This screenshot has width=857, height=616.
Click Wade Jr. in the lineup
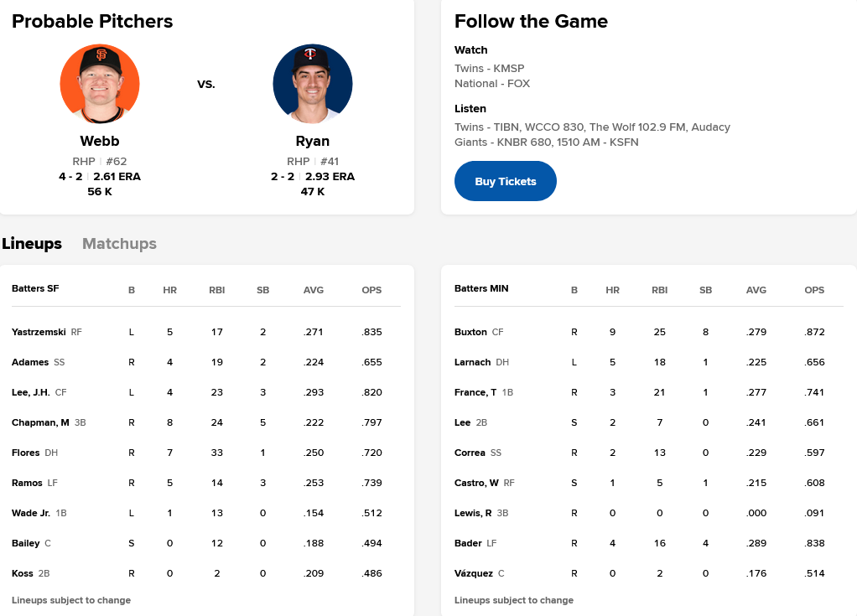click(x=31, y=513)
